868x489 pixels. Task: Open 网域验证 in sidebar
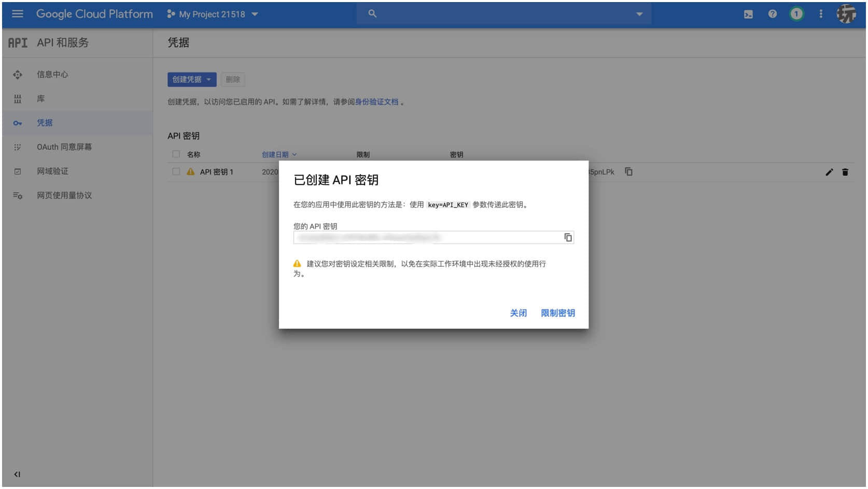tap(52, 171)
